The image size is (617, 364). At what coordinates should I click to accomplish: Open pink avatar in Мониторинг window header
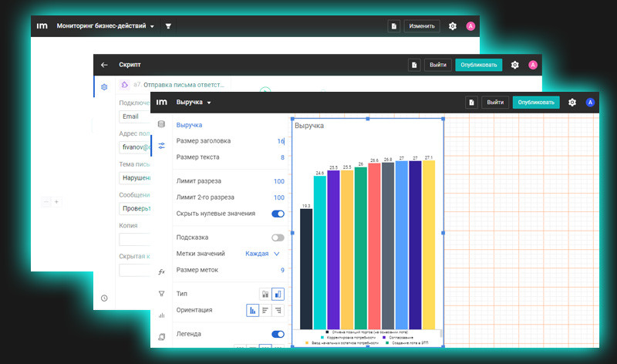470,26
